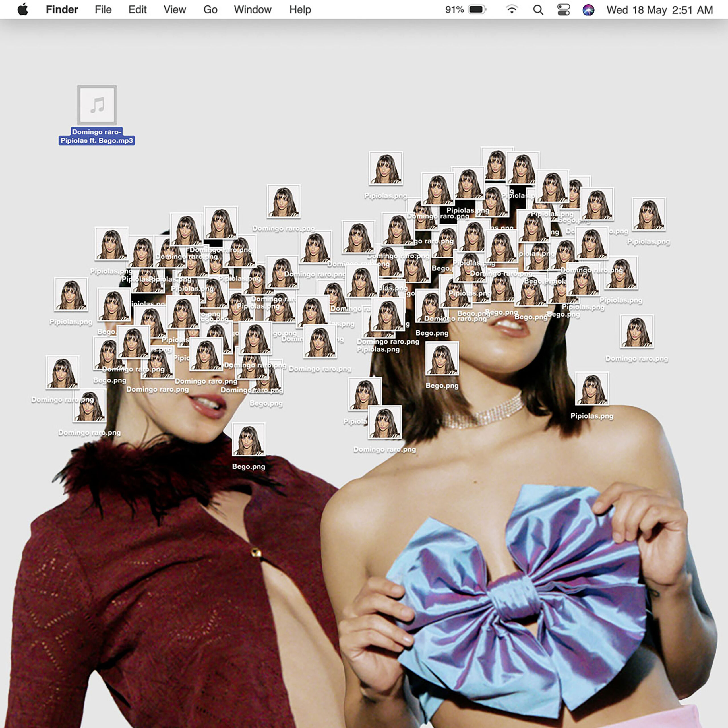The height and width of the screenshot is (728, 728).
Task: Click the Wed 18 May 2:51 AM clock
Action: pos(659,9)
